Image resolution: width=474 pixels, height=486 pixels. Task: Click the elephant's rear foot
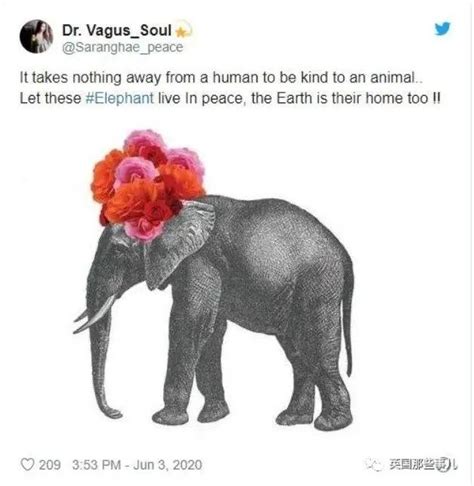point(333,421)
